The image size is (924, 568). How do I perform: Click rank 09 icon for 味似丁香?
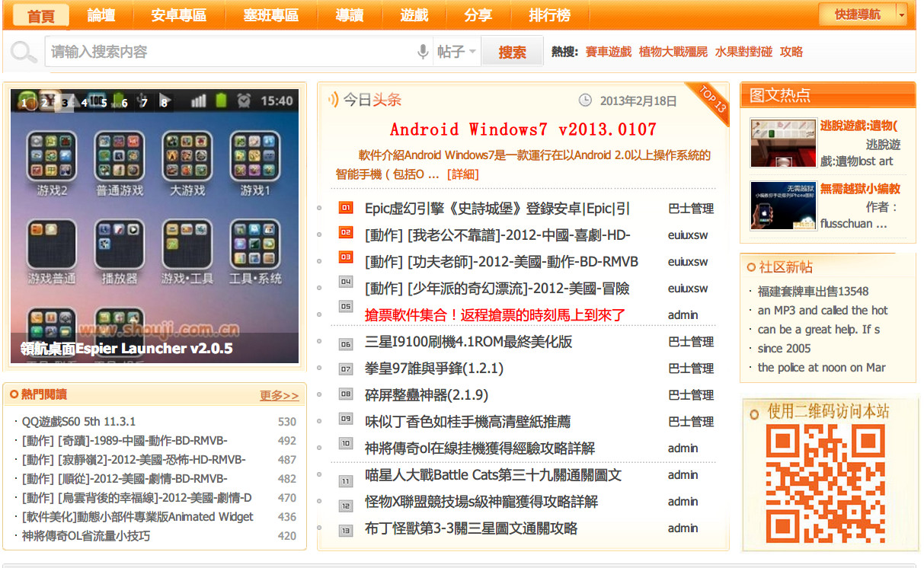346,418
